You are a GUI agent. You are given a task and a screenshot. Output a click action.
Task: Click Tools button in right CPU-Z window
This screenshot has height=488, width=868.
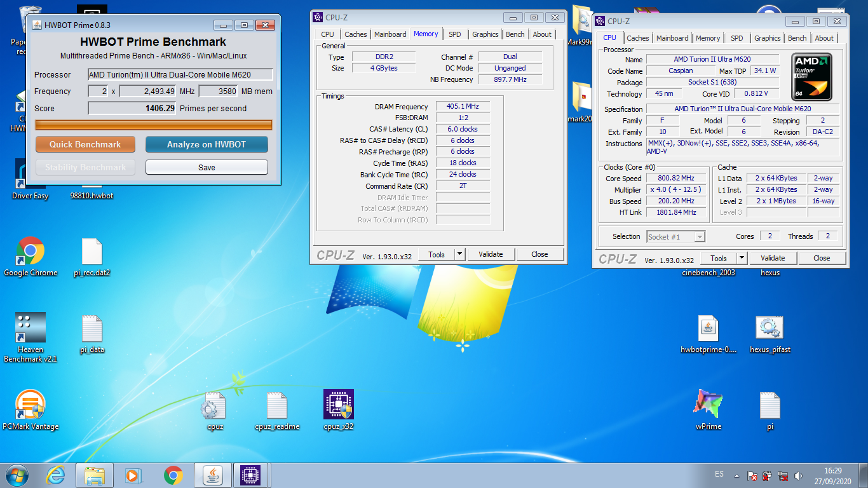click(719, 258)
